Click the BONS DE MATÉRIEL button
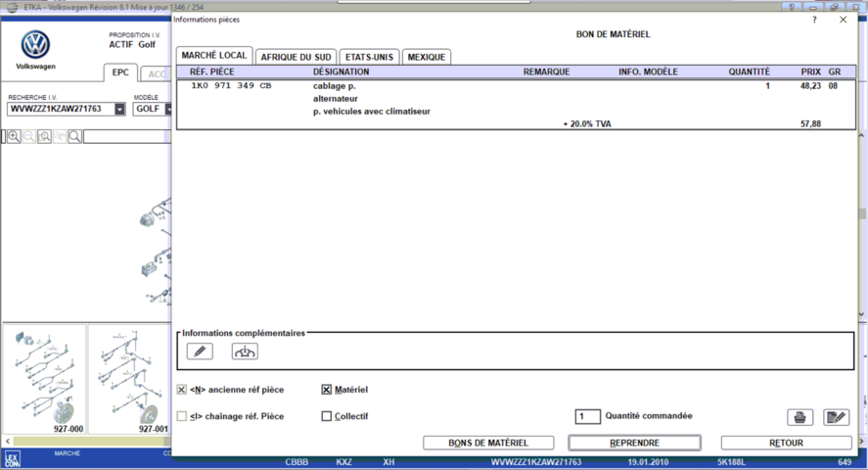868x470 pixels. 488,443
